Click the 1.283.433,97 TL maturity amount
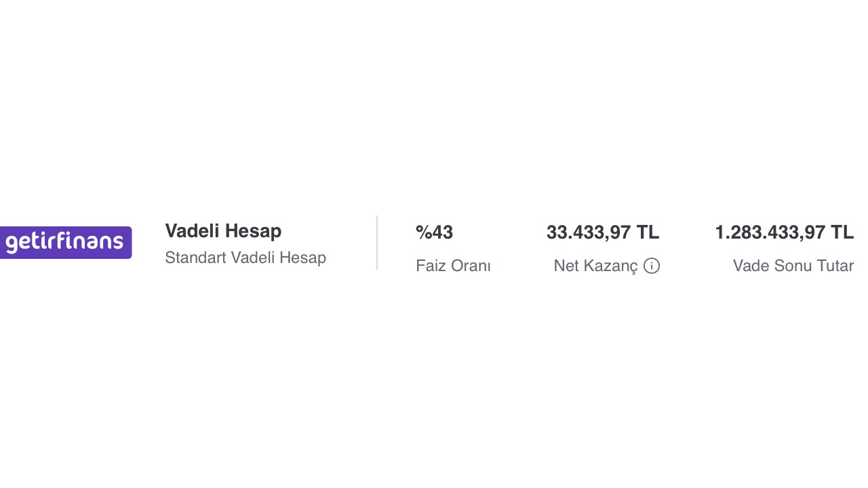Image resolution: width=868 pixels, height=488 pixels. pos(784,232)
